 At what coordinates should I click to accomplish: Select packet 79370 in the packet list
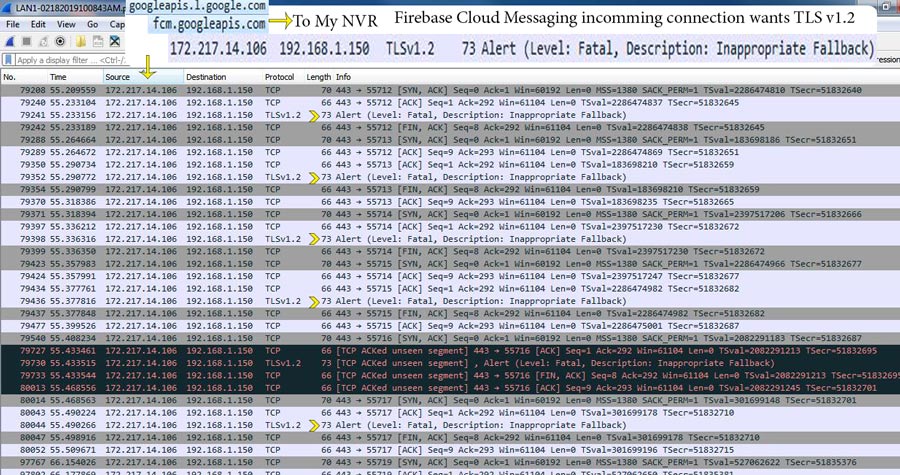450,202
